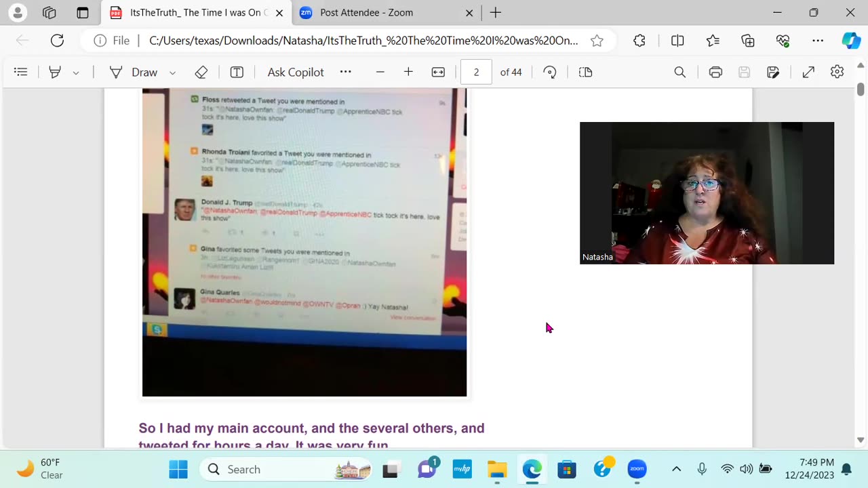Select the Add text tool
The width and height of the screenshot is (868, 488).
click(237, 72)
